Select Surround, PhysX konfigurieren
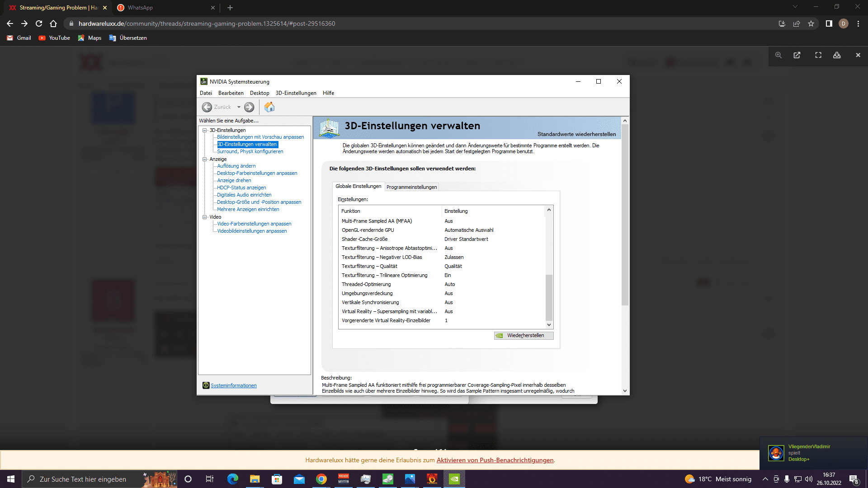Viewport: 868px width, 488px height. (x=250, y=151)
